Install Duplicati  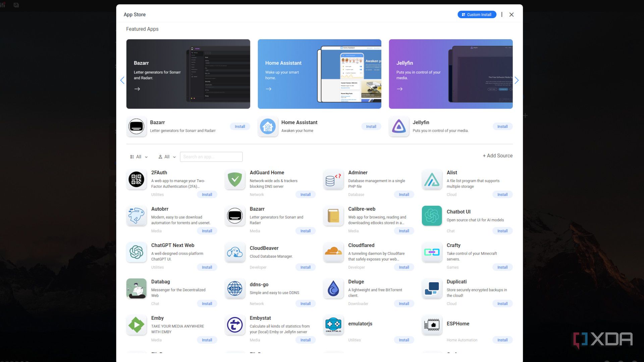pos(502,304)
